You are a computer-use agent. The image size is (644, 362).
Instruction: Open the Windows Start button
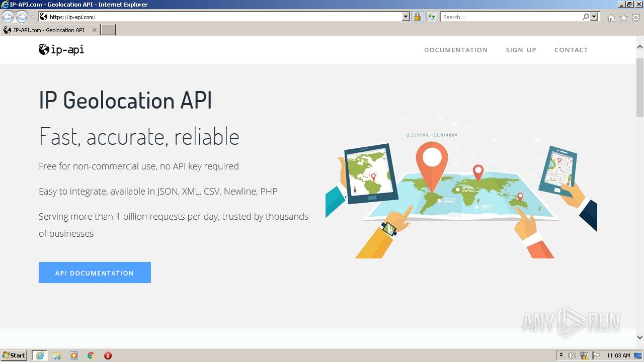point(14,355)
